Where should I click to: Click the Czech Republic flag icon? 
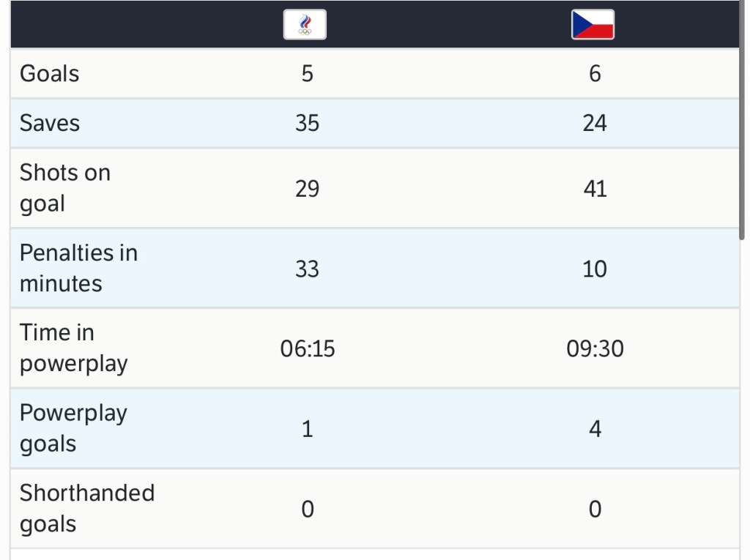click(x=593, y=24)
